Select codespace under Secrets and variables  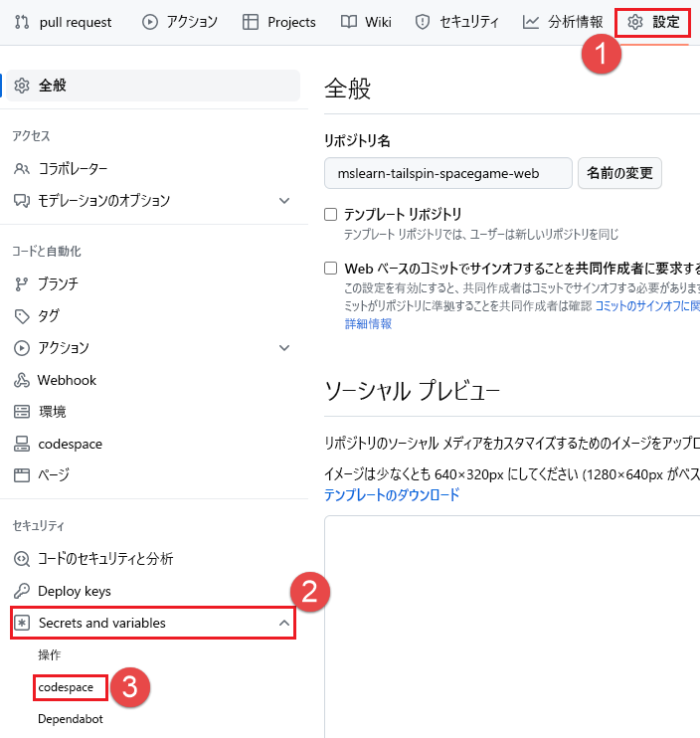click(66, 687)
